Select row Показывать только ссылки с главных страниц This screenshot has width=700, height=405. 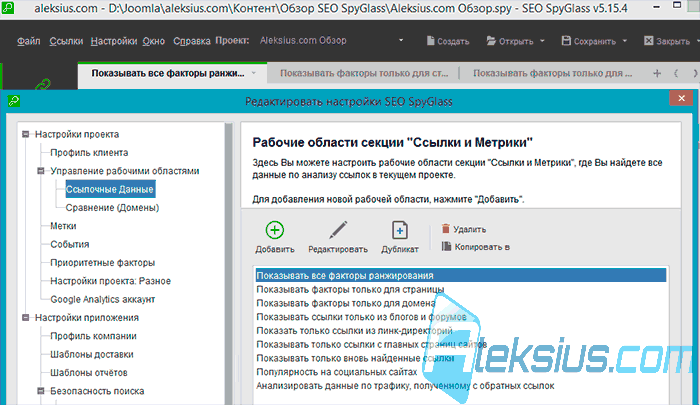[461, 345]
